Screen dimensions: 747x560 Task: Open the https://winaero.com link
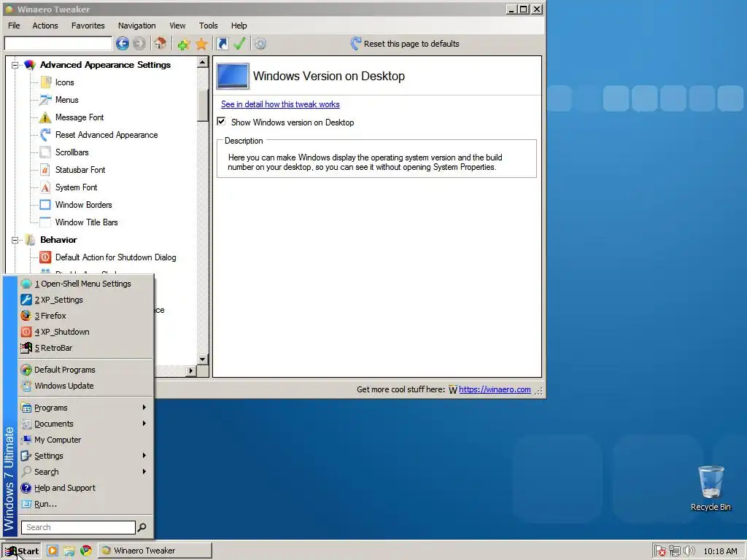495,389
